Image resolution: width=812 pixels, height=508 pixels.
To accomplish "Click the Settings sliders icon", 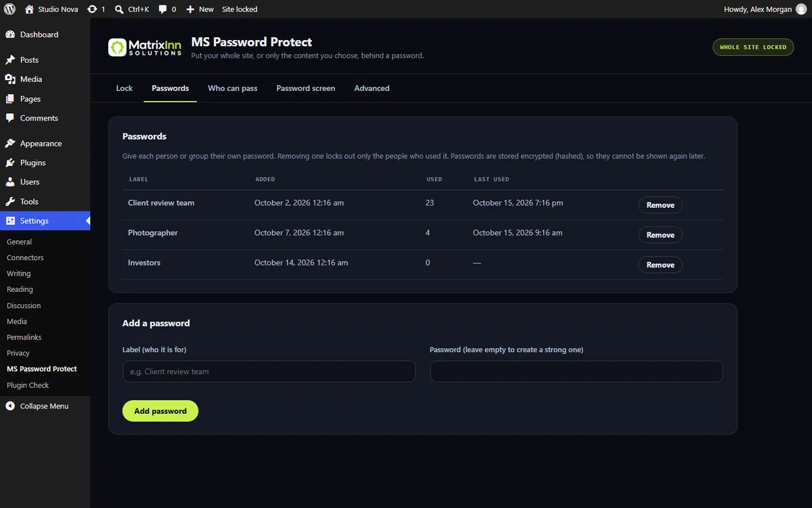I will [10, 221].
